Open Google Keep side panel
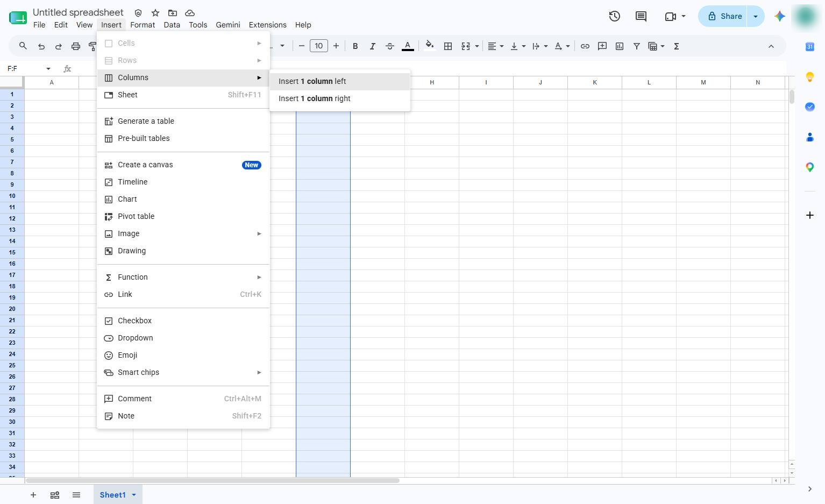825x504 pixels. coord(810,77)
